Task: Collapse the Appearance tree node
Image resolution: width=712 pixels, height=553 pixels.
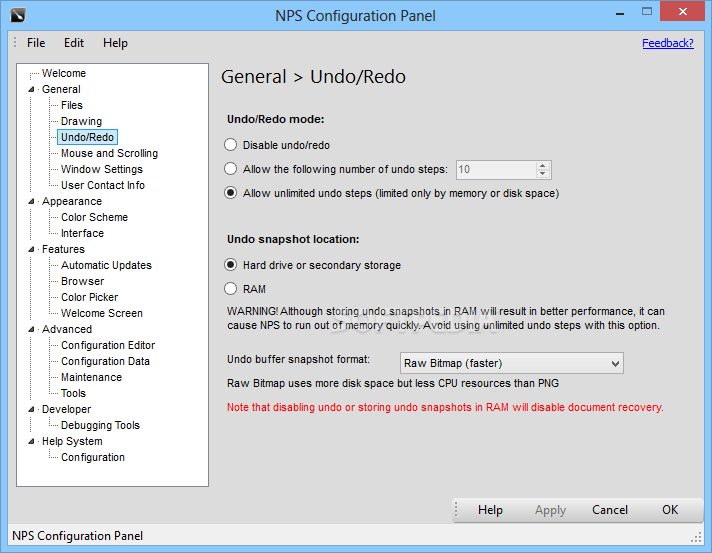Action: (x=31, y=201)
